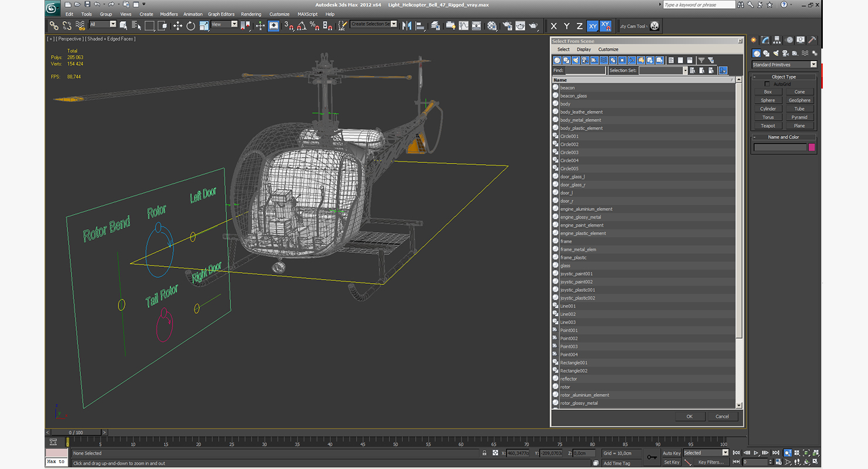Viewport: 868px width, 469px height.
Task: Open the Curve Editor
Action: tap(463, 26)
